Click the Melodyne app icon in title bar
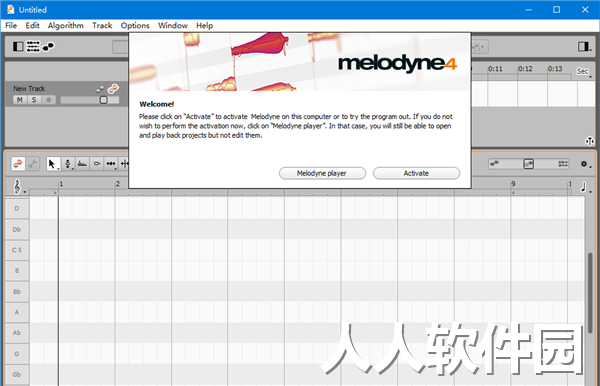The height and width of the screenshot is (386, 600). [x=10, y=10]
